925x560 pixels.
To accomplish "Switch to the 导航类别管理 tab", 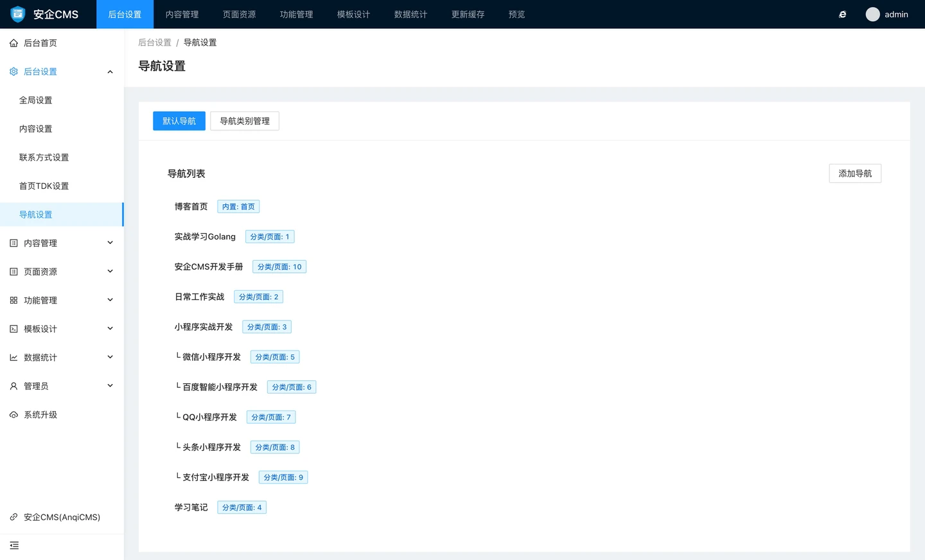I will tap(245, 121).
